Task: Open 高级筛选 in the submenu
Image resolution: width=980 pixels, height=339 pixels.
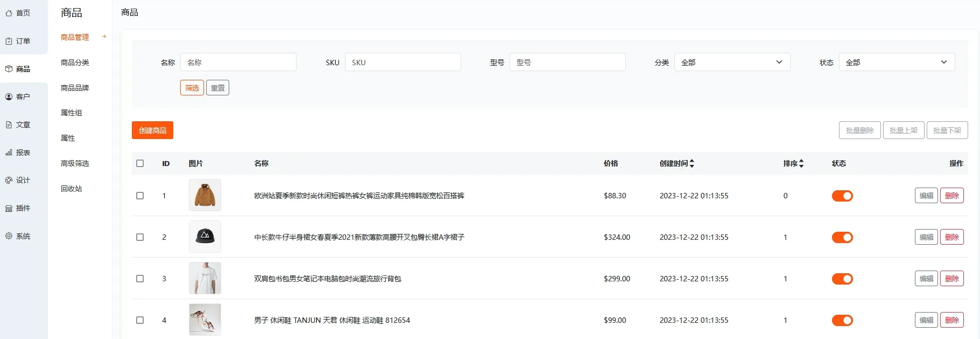Action: click(x=75, y=163)
